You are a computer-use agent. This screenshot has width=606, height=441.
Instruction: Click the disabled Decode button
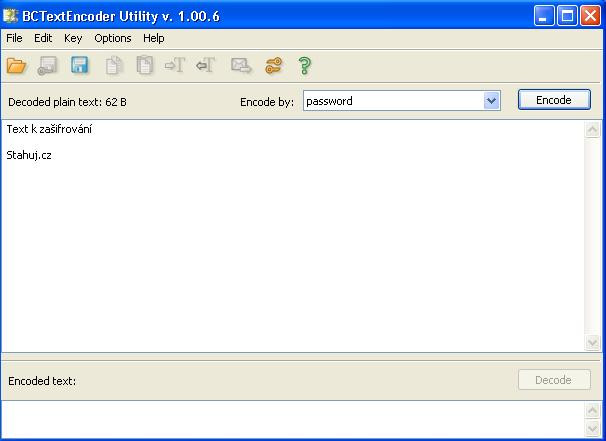tap(554, 380)
